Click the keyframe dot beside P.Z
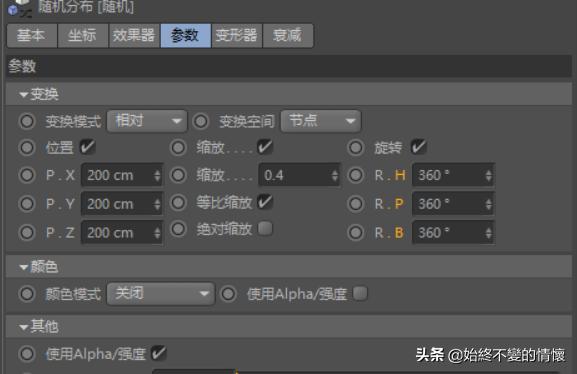 click(x=27, y=233)
